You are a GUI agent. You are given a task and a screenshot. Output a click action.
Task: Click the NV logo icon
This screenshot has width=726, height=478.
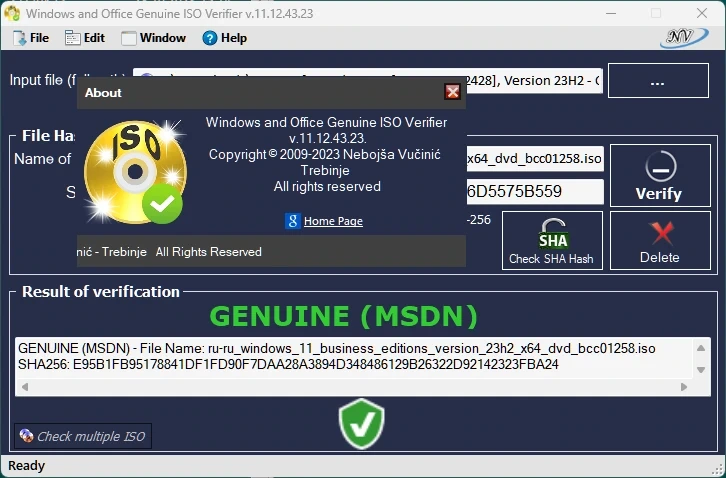click(x=684, y=38)
